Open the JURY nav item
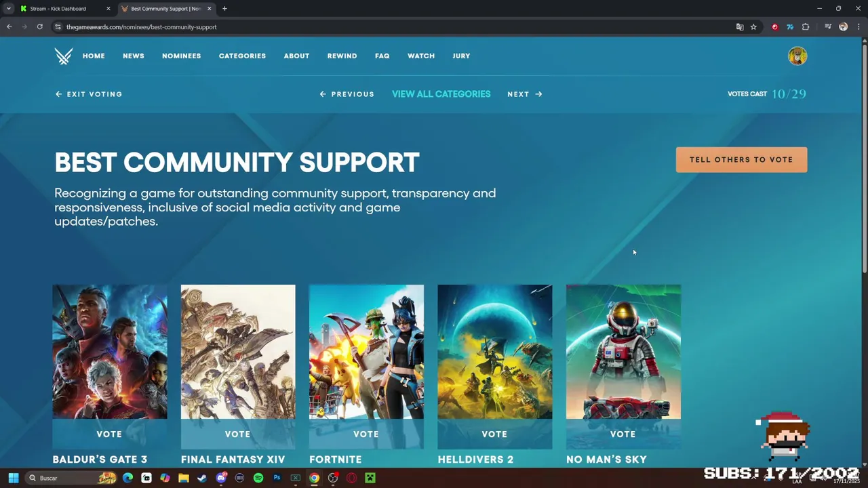 [461, 56]
